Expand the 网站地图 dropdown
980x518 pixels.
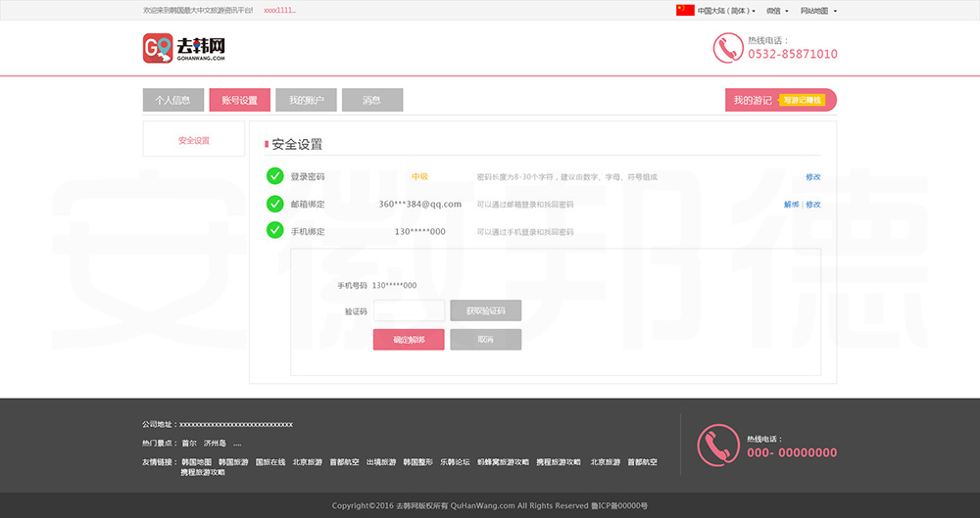pyautogui.click(x=817, y=11)
